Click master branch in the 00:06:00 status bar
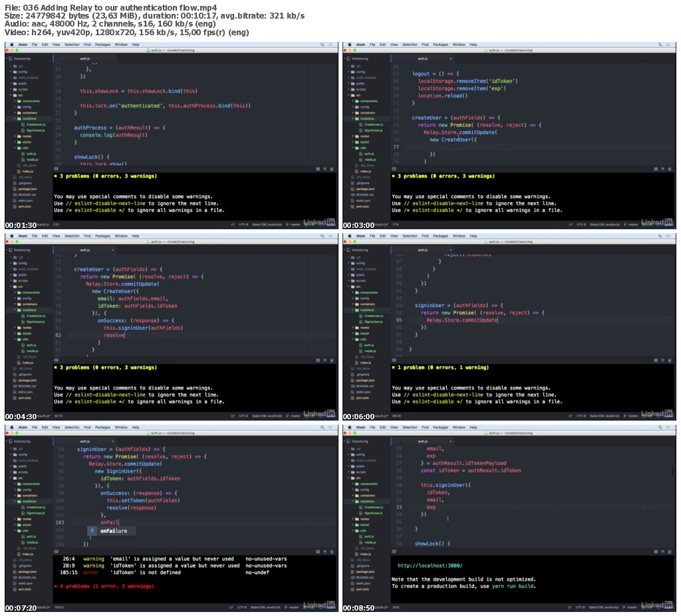This screenshot has width=681, height=616. pos(633,416)
